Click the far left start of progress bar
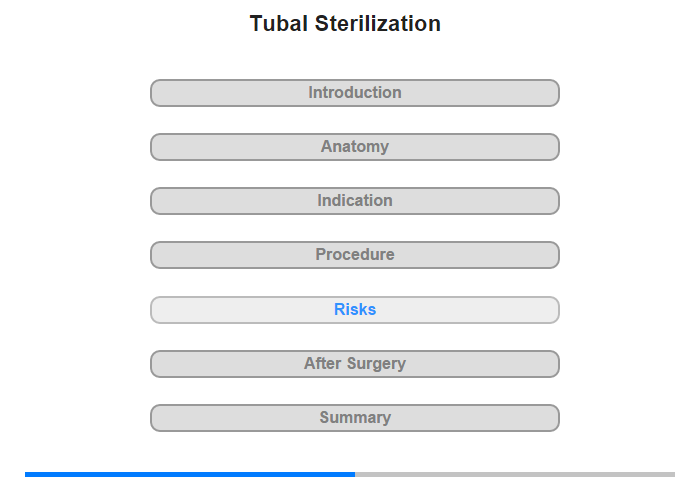Screen dimensions: 700x480 (x=27, y=474)
